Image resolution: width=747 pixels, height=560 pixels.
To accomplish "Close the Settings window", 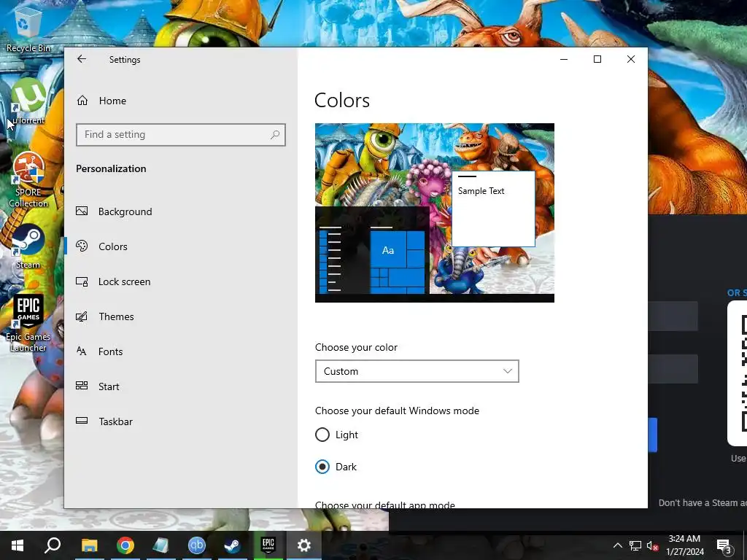I will tap(631, 59).
